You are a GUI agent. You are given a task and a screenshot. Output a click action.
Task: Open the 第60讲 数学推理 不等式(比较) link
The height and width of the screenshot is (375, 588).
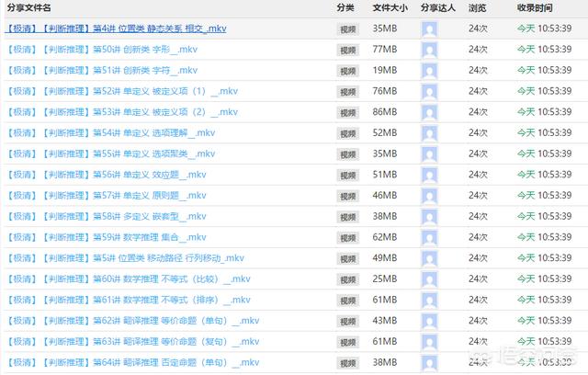[129, 279]
